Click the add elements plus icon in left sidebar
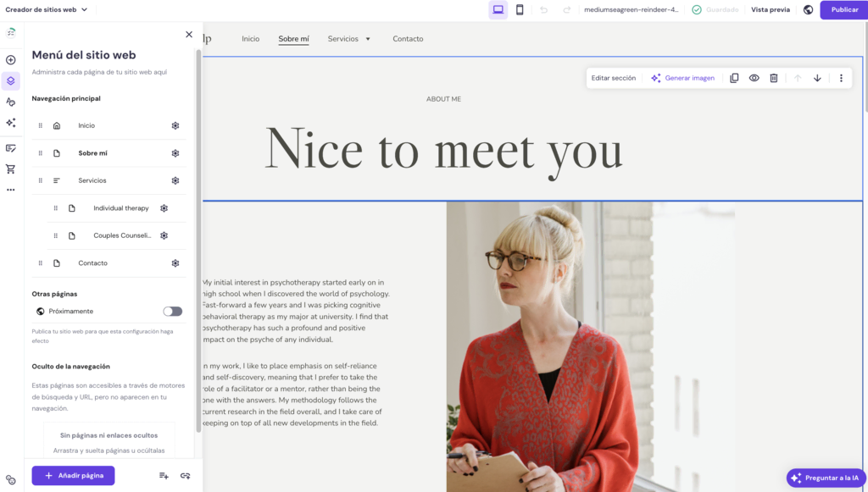868x492 pixels. [11, 60]
